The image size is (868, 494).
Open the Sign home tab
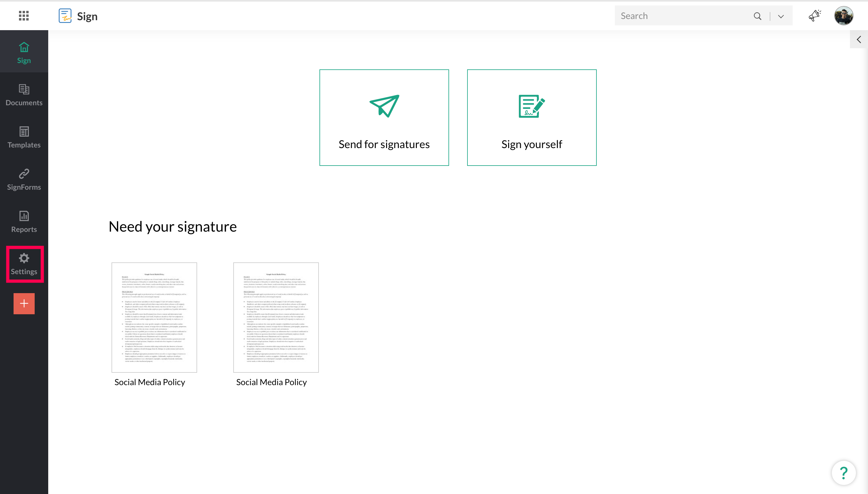point(24,52)
